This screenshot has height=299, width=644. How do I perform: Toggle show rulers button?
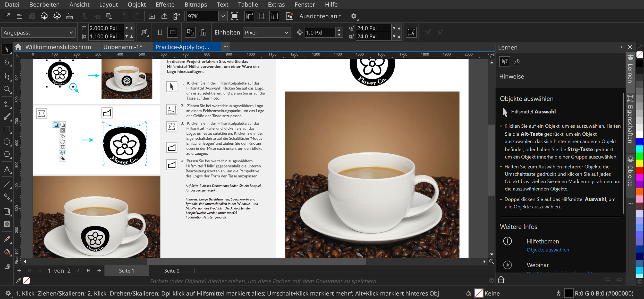(x=249, y=16)
